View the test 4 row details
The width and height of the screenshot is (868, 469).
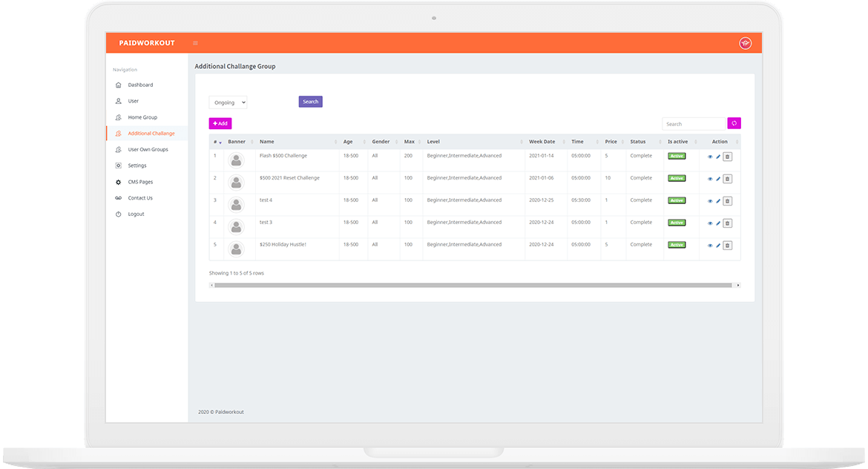click(x=710, y=201)
